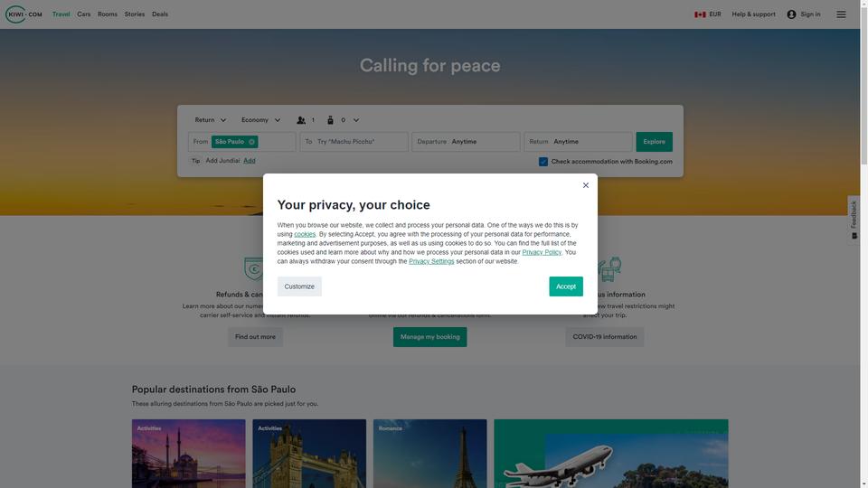Viewport: 868px width, 488px height.
Task: Click the Canadian flag icon
Action: [700, 14]
